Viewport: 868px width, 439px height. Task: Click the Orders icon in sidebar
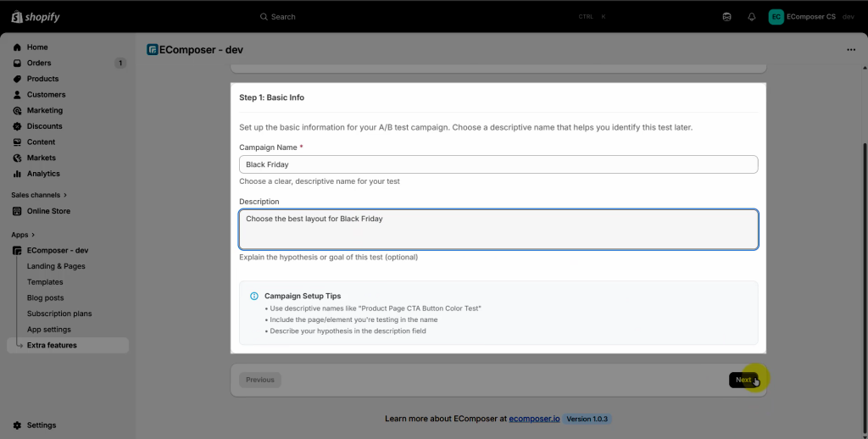point(17,63)
